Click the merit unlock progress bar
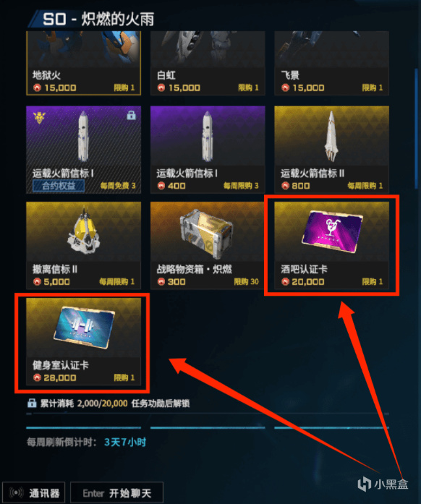Screen dimensions: 421x504 click(x=208, y=414)
